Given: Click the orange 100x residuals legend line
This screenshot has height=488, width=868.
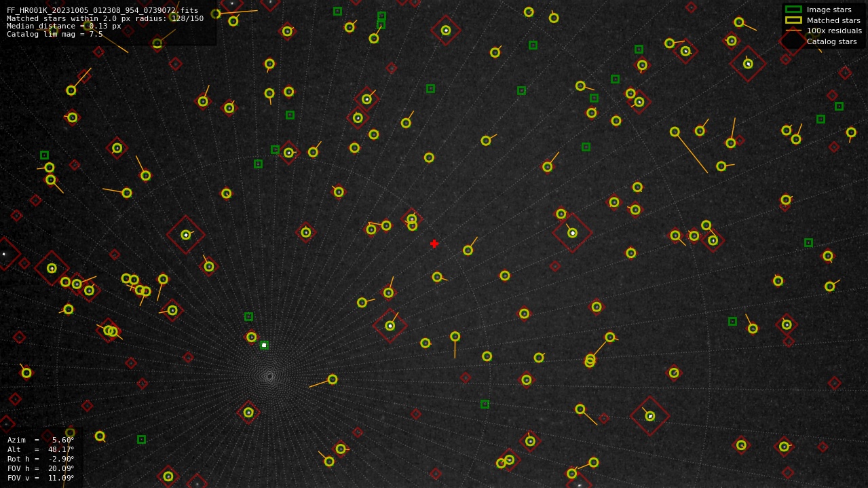Looking at the screenshot, I should (793, 31).
